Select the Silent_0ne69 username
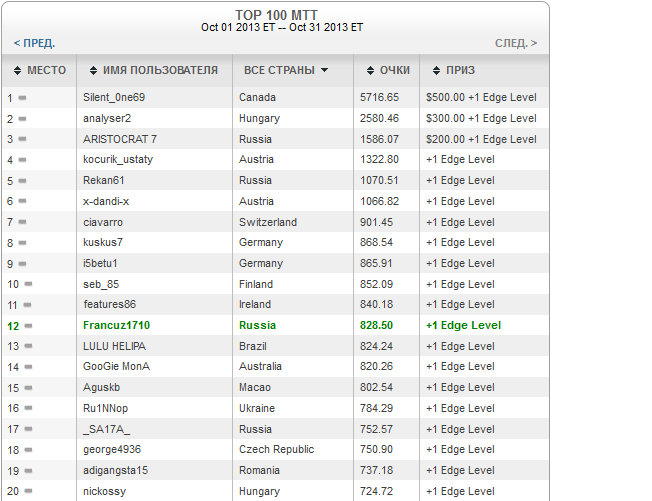The height and width of the screenshot is (501, 652). [x=114, y=98]
